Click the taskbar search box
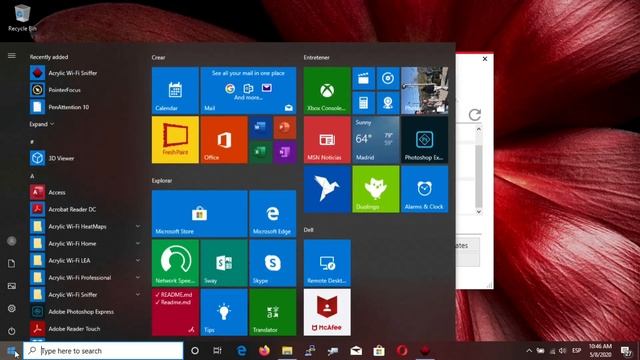 (103, 351)
